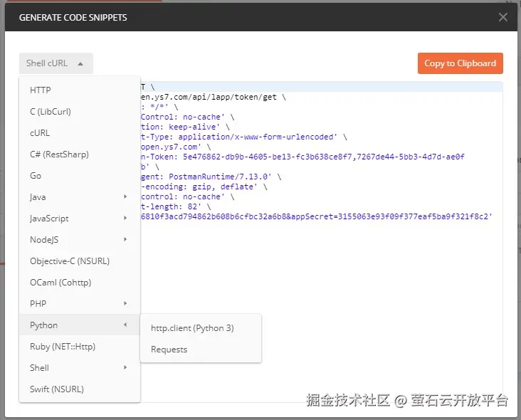
Task: Expand the NodeJS submenu arrow
Action: coord(125,239)
